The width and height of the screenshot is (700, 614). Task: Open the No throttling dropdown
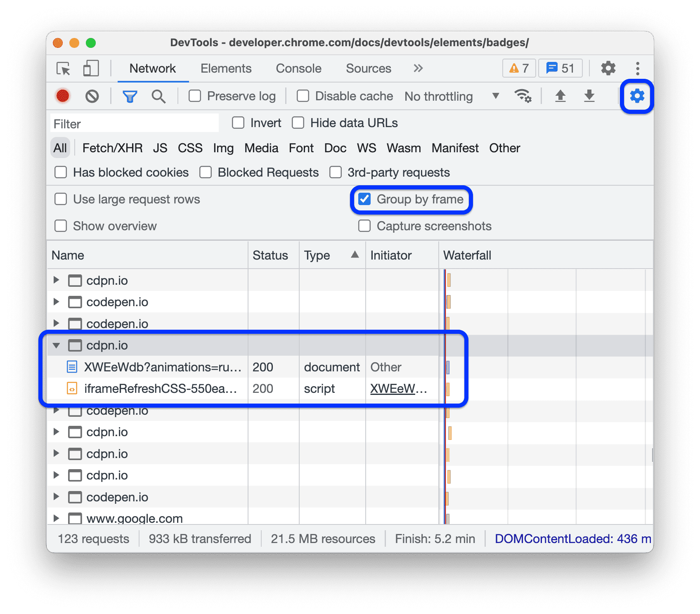coord(451,96)
